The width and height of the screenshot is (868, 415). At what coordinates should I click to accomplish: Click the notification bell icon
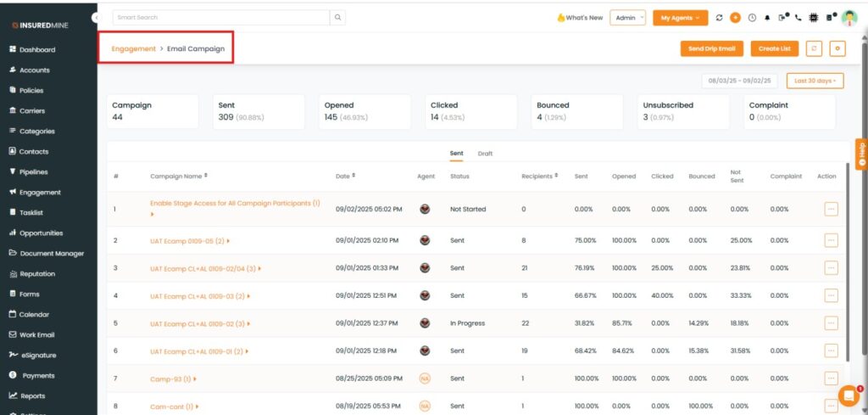[767, 18]
